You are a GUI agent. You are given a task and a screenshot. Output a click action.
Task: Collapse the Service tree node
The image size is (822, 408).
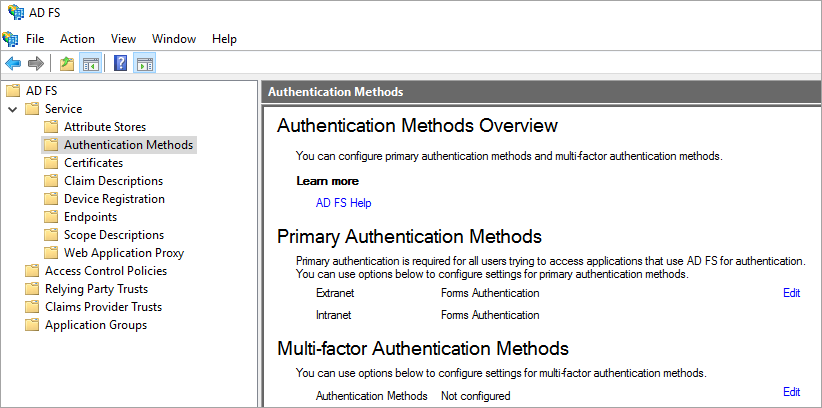pyautogui.click(x=12, y=109)
